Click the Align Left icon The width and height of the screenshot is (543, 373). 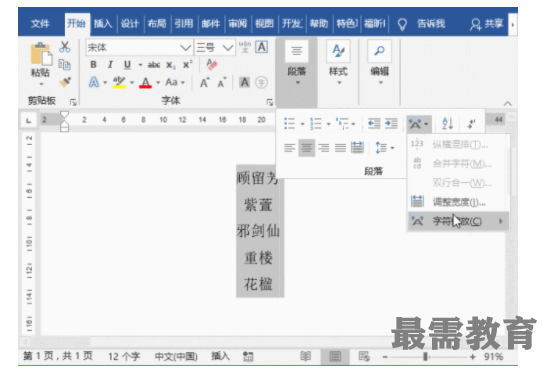pyautogui.click(x=290, y=148)
